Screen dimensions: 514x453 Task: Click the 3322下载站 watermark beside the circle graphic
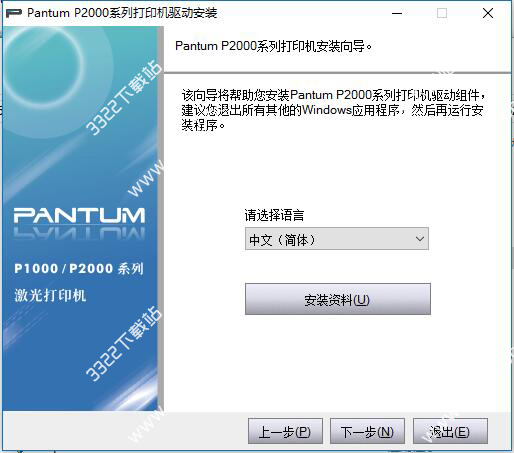click(124, 98)
